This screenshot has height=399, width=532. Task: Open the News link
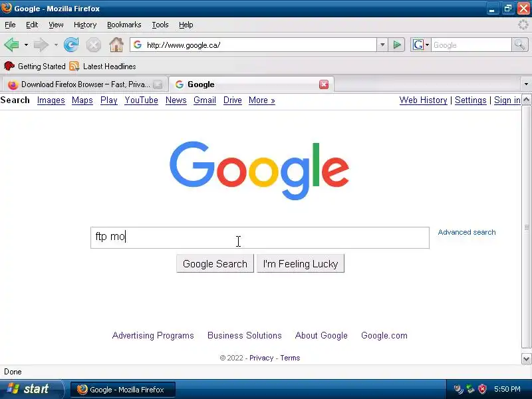(176, 100)
